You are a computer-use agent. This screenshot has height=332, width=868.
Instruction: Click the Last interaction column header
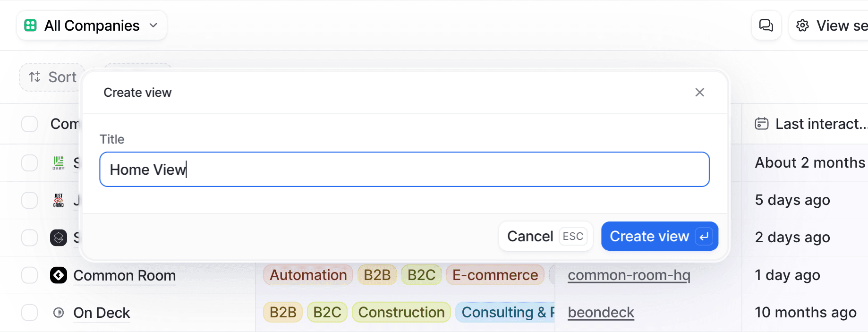tap(820, 124)
